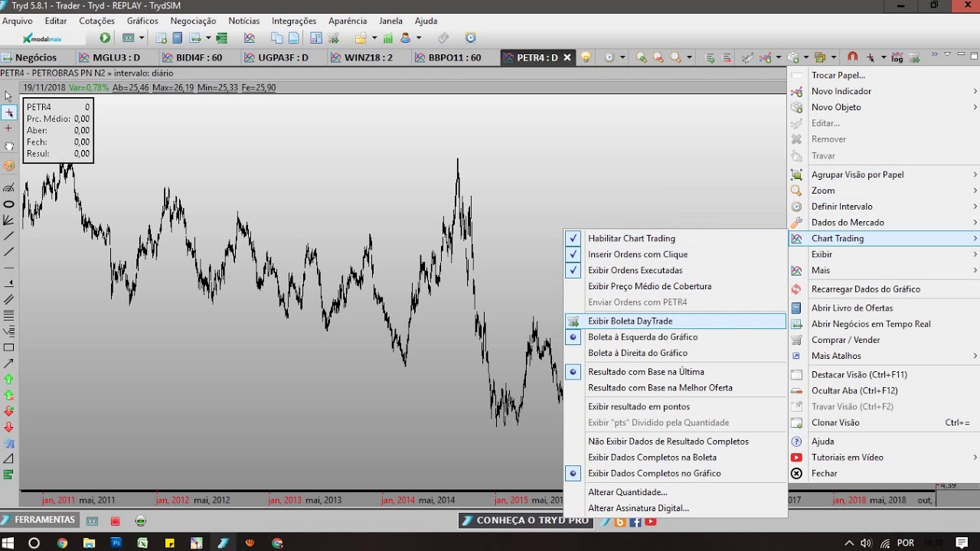
Task: Select the green up-arrow marker tool
Action: point(8,379)
